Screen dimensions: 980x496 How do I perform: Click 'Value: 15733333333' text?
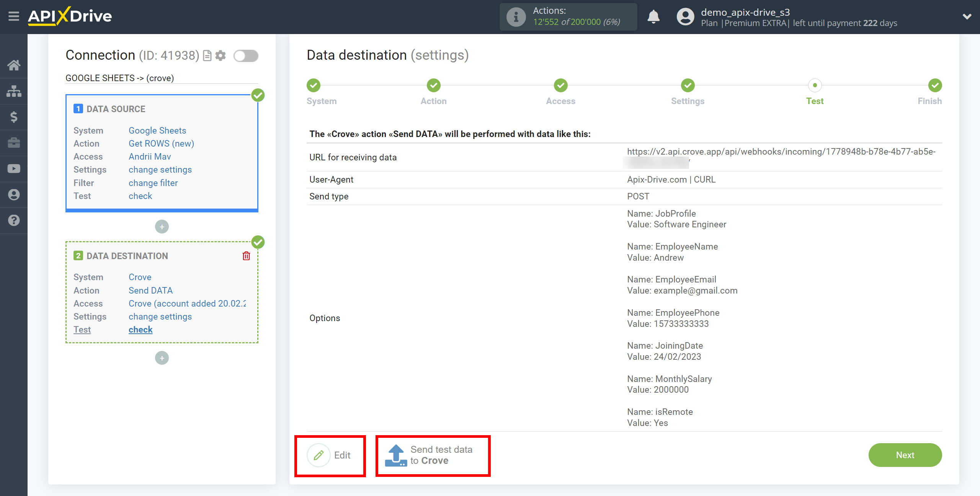(x=668, y=324)
